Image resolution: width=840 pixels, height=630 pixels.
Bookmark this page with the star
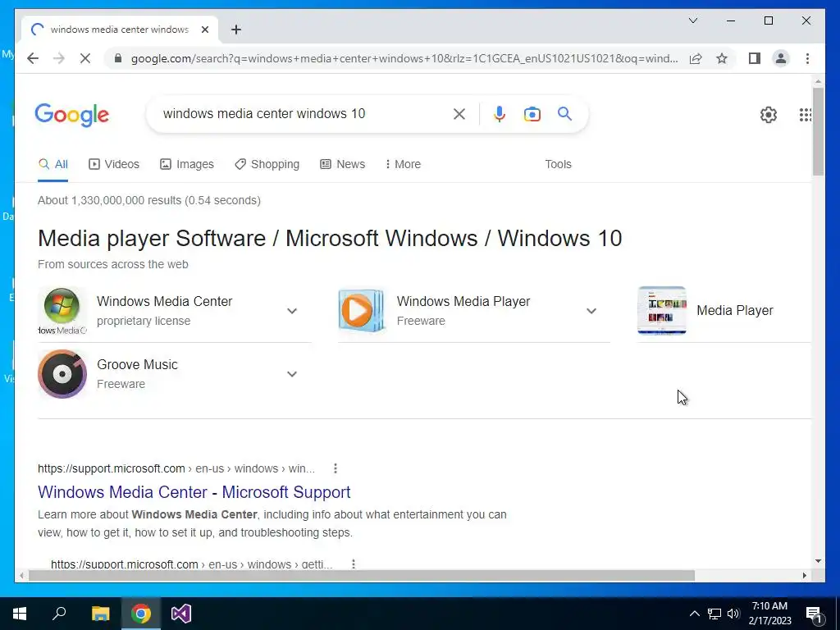pyautogui.click(x=722, y=58)
